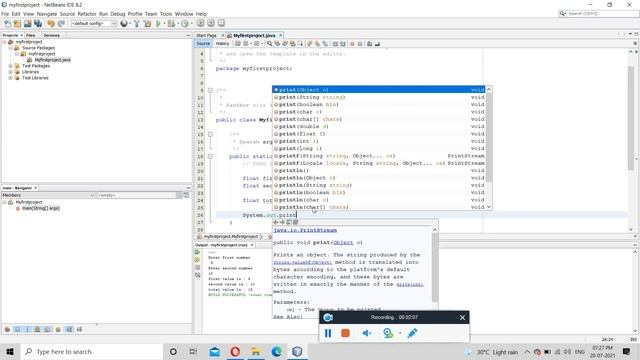
Task: Open Opera from the taskbar
Action: (235, 351)
